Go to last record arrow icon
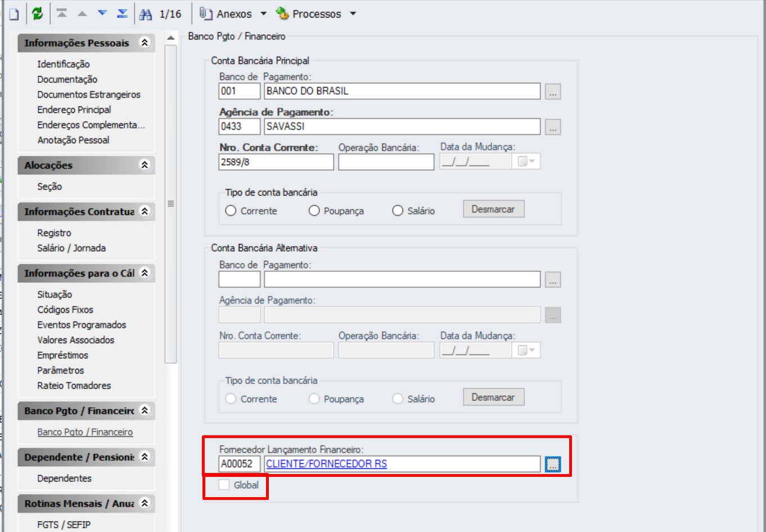 [x=122, y=13]
